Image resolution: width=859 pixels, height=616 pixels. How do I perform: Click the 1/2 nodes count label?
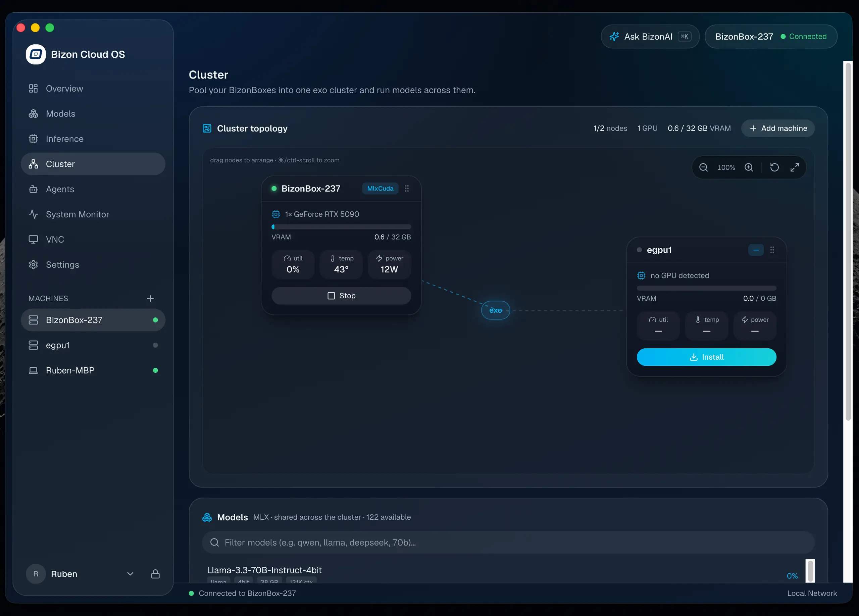610,129
